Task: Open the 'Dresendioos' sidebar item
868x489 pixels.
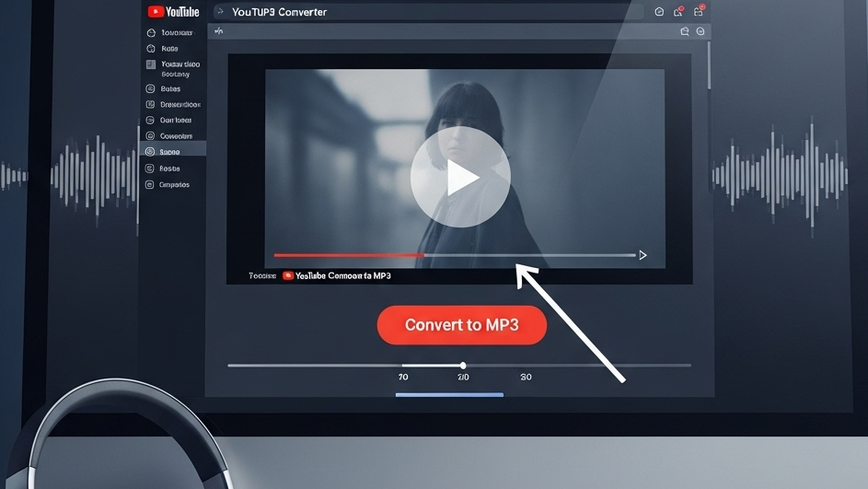Action: coord(173,104)
